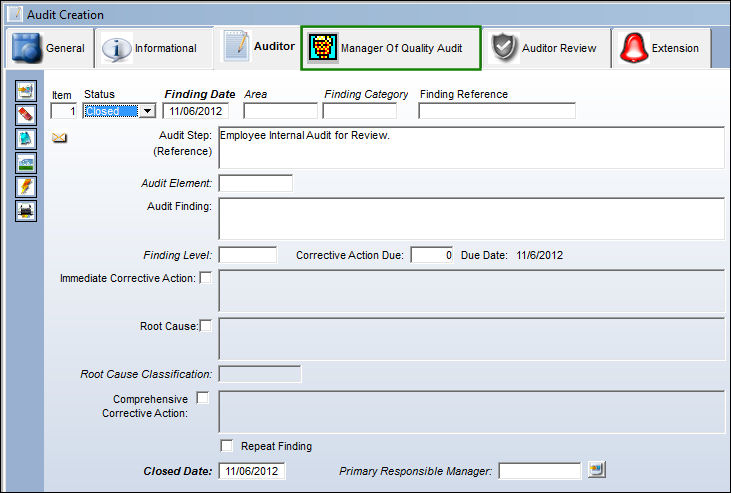731x493 pixels.
Task: Click the Immediate Corrective Action text area
Action: tap(471, 291)
